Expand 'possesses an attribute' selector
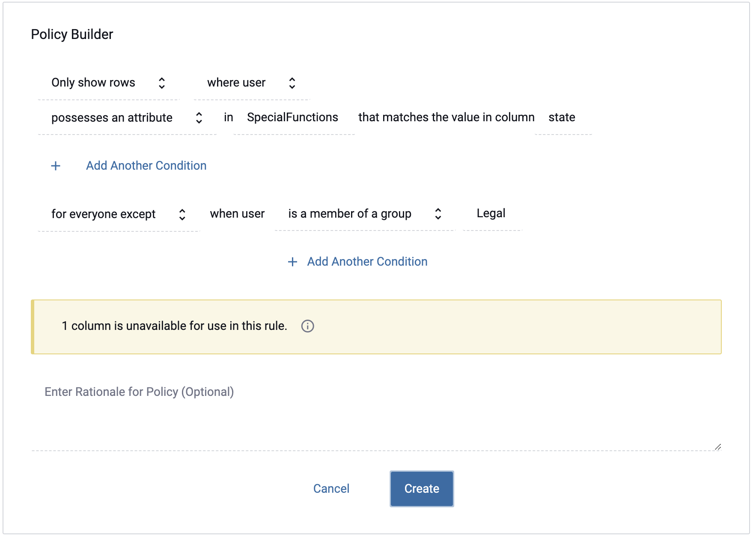 pyautogui.click(x=127, y=117)
